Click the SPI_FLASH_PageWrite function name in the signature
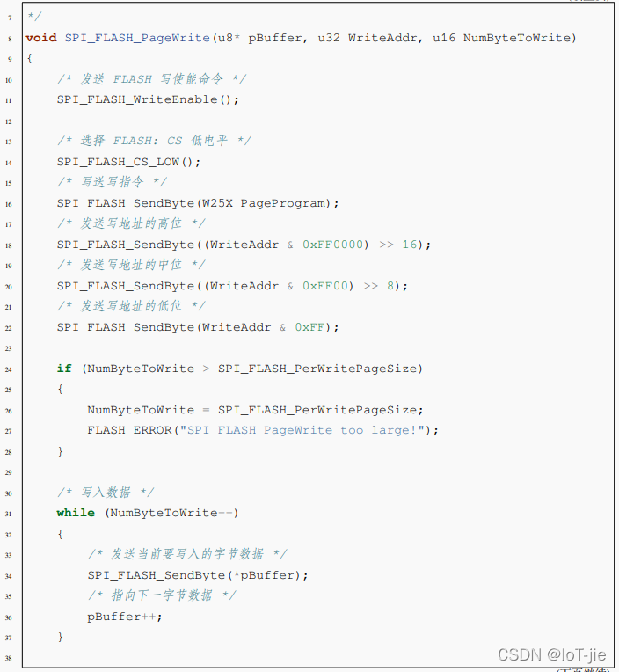619x672 pixels. [137, 38]
